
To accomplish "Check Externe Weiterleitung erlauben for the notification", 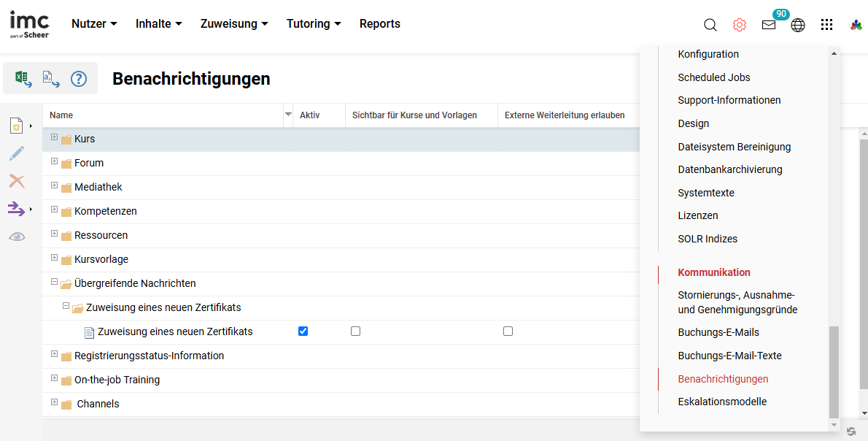I will tap(508, 331).
